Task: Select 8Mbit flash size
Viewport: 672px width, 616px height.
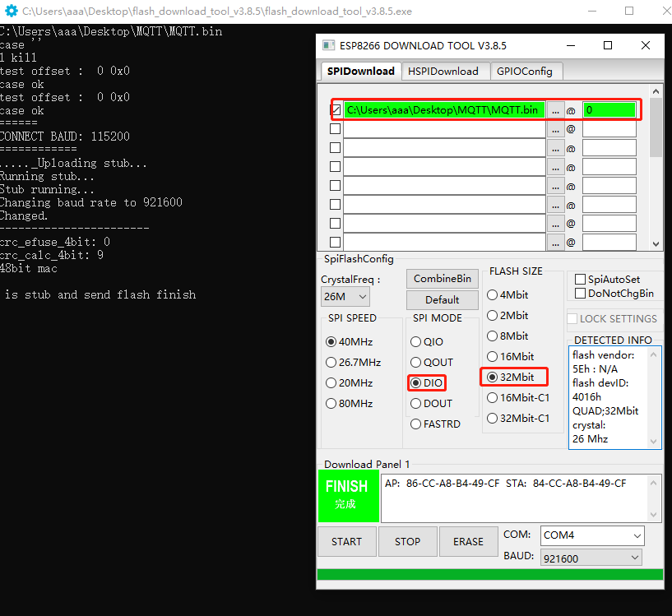Action: point(507,336)
